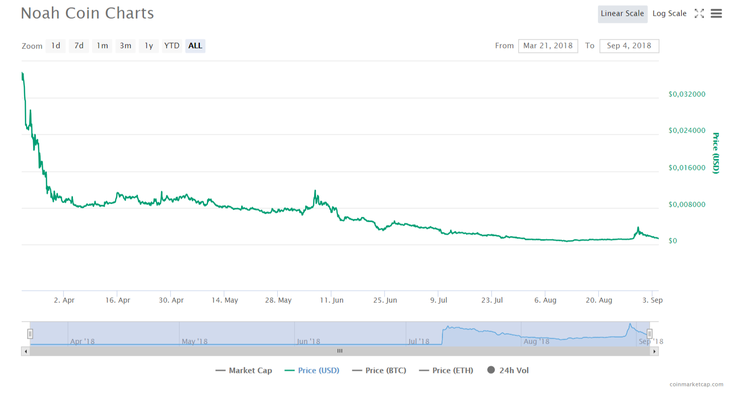Click the navigator right scroll arrow
This screenshot has height=403, width=750.
click(654, 351)
